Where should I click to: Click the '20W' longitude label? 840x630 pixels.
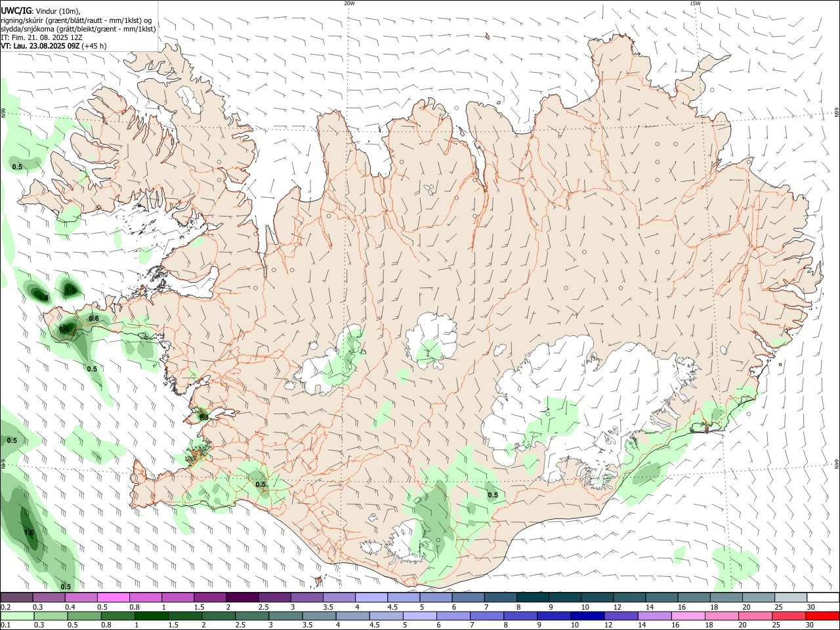(349, 3)
